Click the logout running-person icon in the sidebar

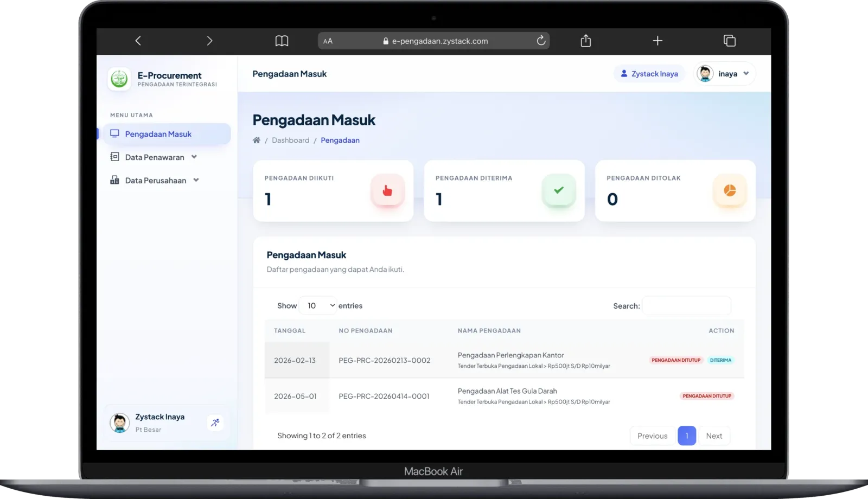coord(215,423)
